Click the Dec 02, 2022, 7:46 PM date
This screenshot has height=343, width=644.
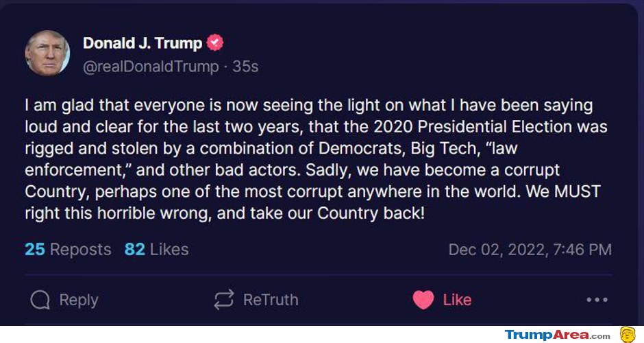pos(530,250)
